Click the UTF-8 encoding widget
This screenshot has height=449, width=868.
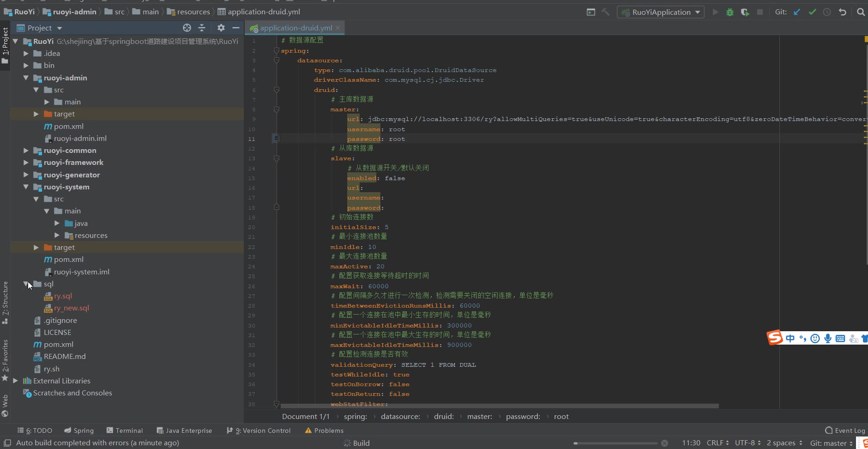click(747, 443)
